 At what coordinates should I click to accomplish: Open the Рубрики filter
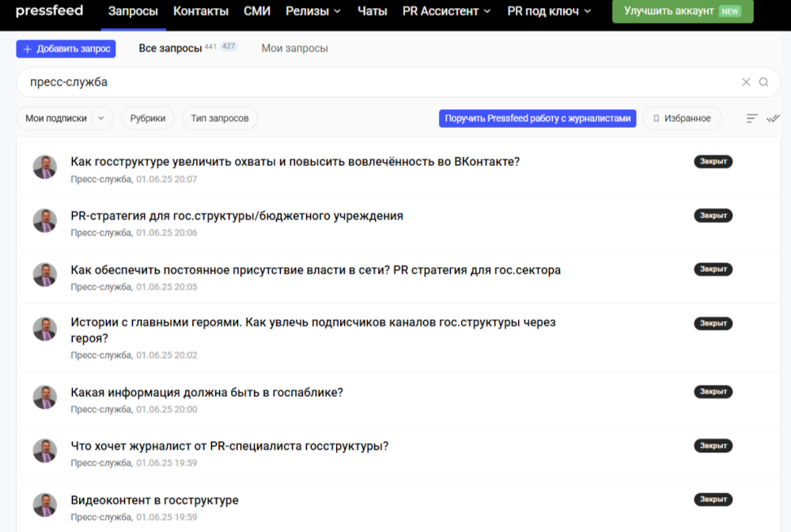point(148,119)
